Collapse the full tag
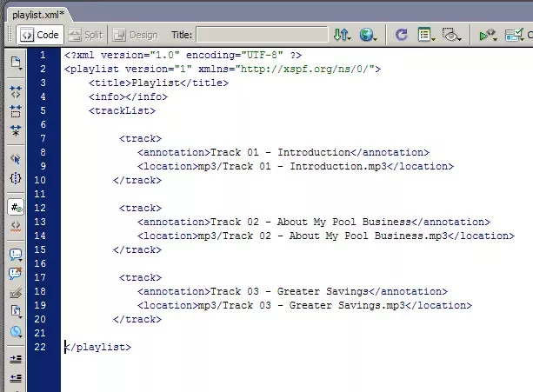Viewport: 533px width, 392px height. pyautogui.click(x=16, y=91)
